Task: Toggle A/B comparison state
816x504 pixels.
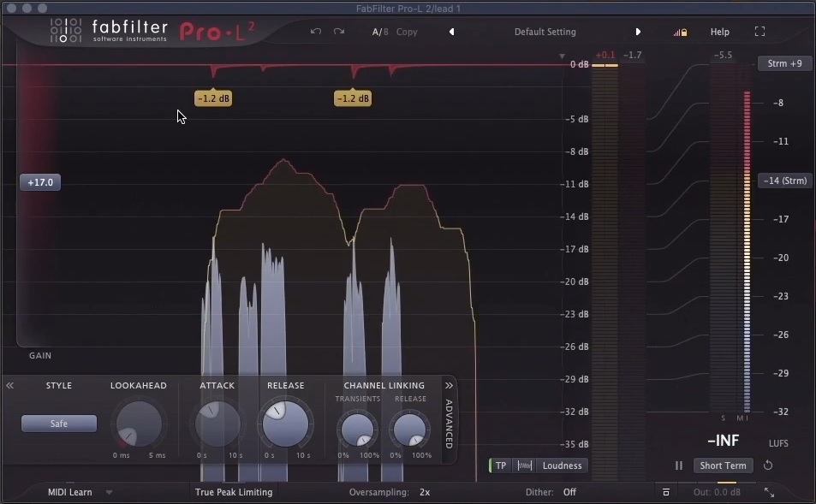Action: (380, 32)
